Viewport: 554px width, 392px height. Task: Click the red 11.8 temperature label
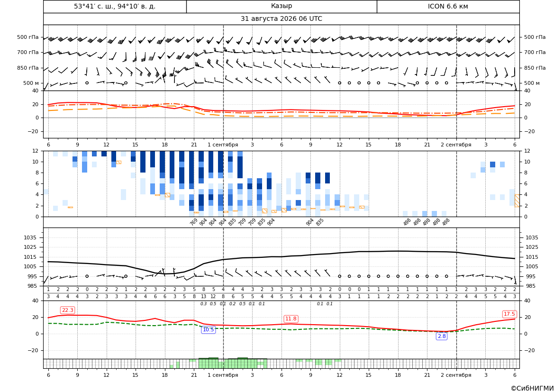coord(291,319)
